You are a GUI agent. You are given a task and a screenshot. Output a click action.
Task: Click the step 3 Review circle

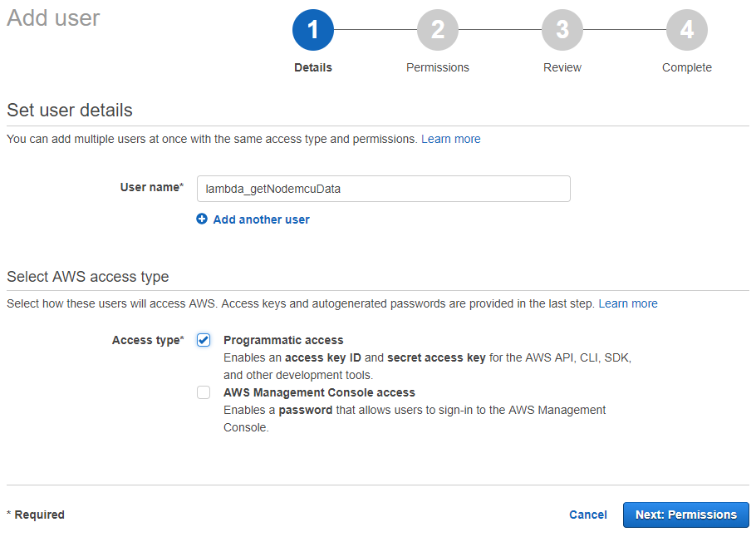(562, 30)
